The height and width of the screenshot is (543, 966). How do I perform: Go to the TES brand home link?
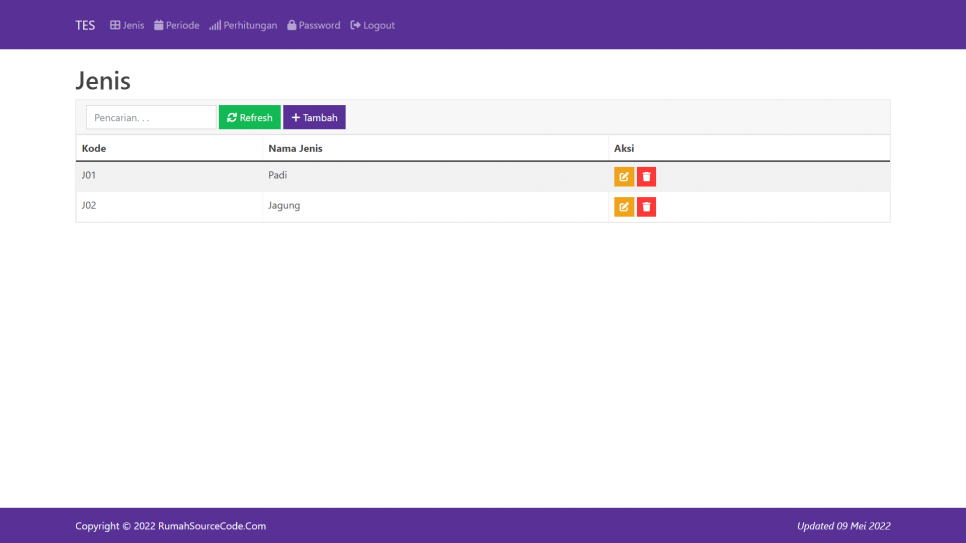[85, 25]
